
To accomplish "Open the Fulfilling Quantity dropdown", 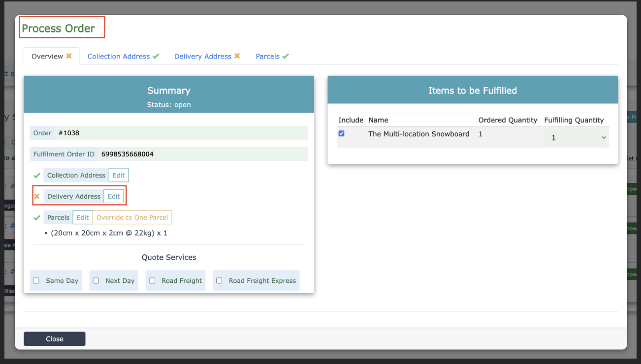I will point(576,138).
